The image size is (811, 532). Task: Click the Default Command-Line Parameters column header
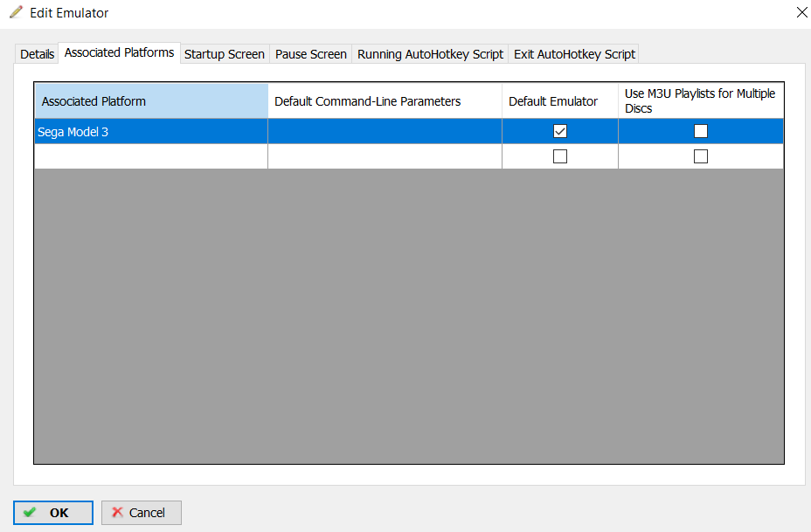[x=385, y=101]
